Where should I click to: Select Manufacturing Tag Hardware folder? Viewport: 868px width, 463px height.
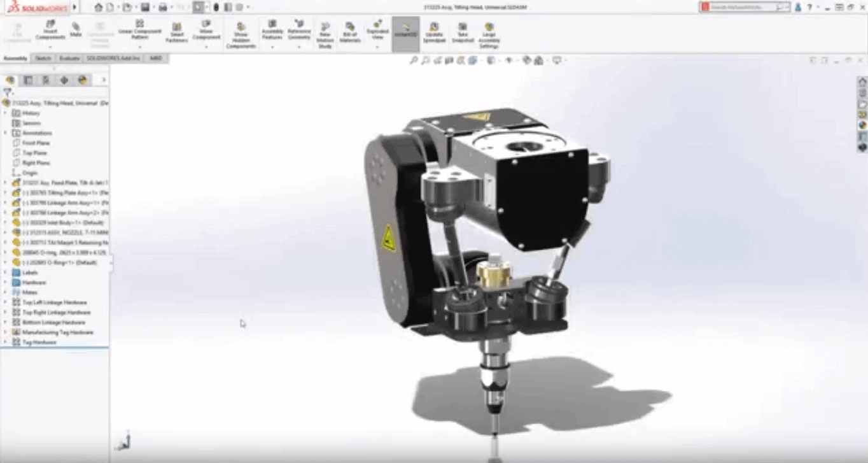click(58, 332)
